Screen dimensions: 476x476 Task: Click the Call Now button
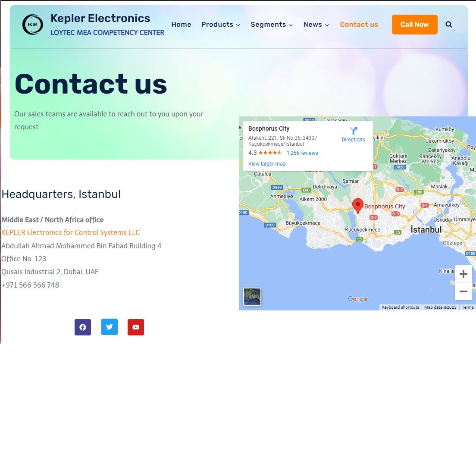tap(414, 25)
